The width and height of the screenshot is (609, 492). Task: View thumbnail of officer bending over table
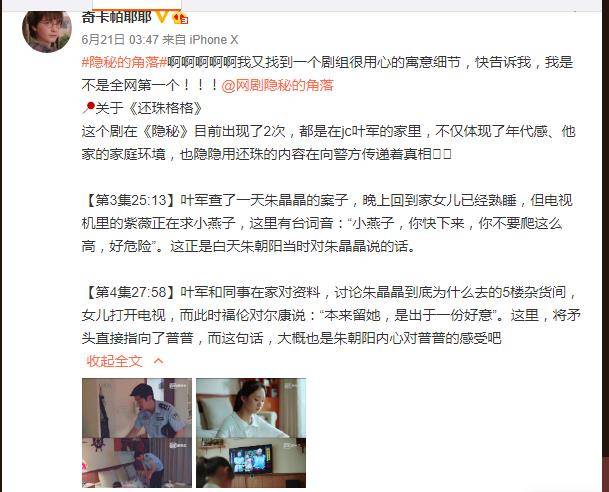137,463
